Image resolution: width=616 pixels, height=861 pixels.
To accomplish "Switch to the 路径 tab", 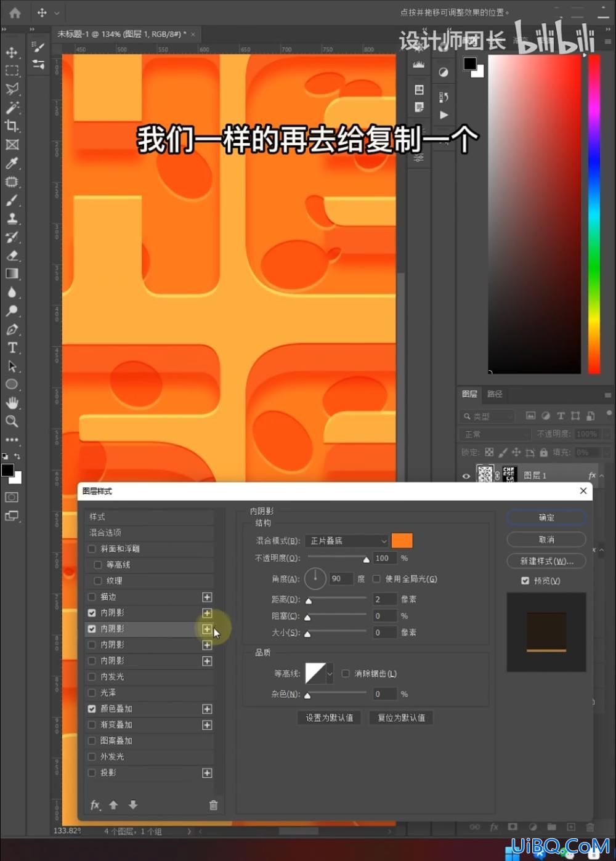I will tap(495, 394).
